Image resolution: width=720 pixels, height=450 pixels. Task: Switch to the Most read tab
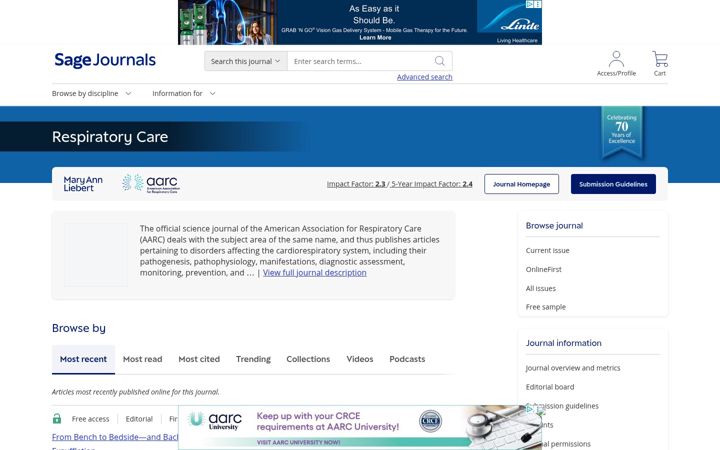[142, 359]
